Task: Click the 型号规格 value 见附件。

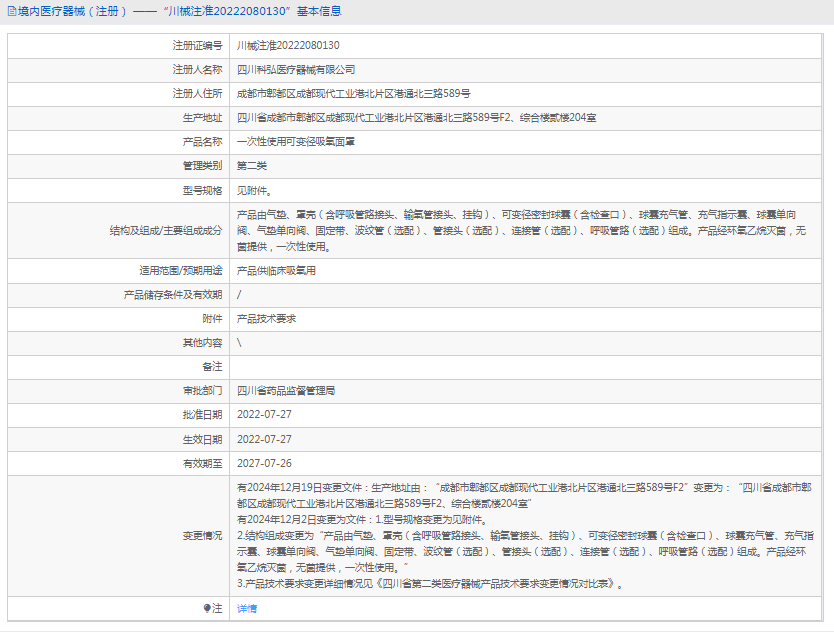Action: coord(254,190)
